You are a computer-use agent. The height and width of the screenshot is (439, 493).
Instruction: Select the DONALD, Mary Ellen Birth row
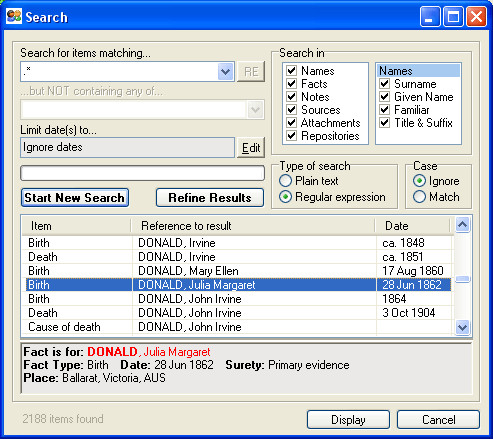(x=238, y=271)
